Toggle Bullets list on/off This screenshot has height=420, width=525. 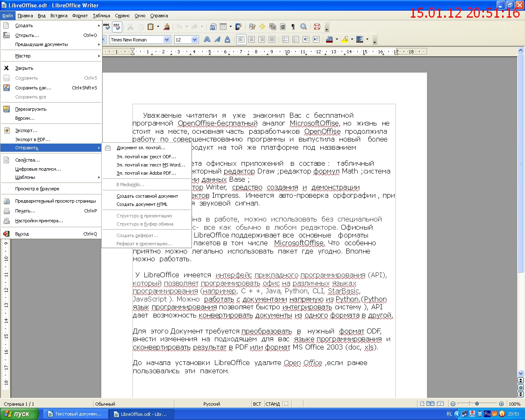coord(295,39)
